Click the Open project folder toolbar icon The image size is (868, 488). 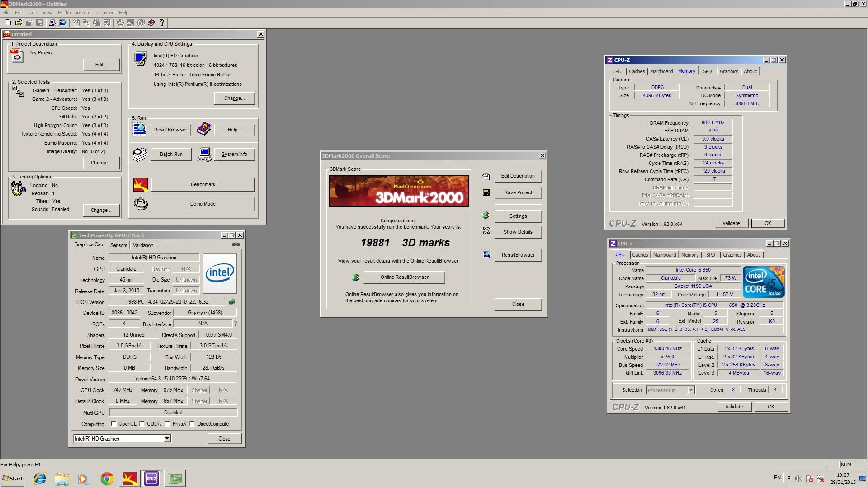coord(19,23)
